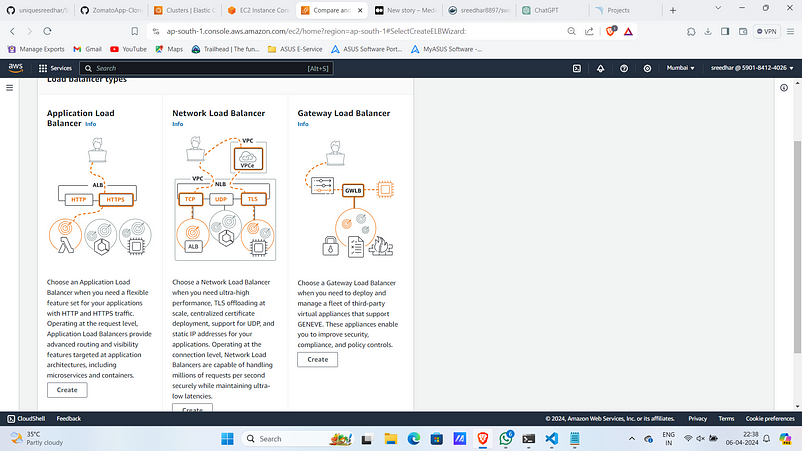Open Microsoft Edge from the taskbar

coord(414,439)
